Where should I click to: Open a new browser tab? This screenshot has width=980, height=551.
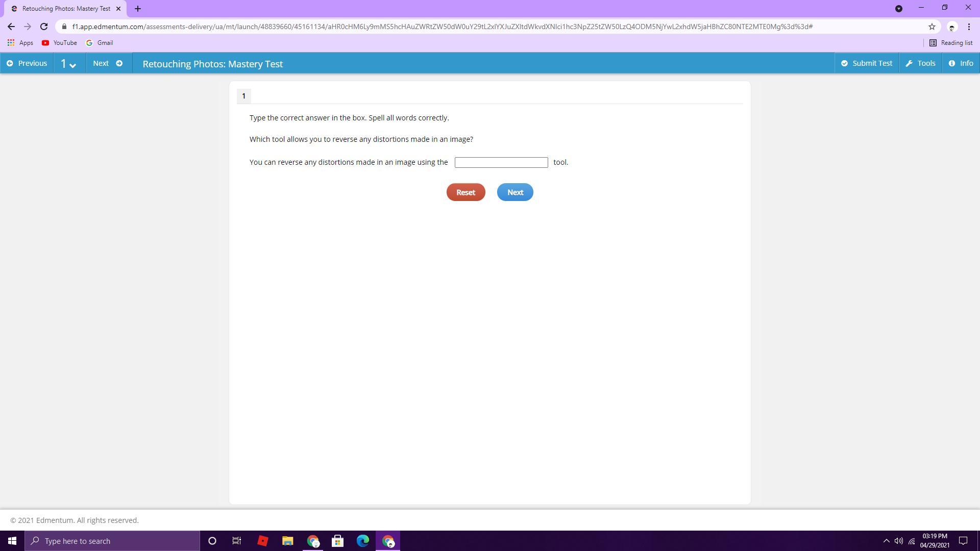[137, 9]
